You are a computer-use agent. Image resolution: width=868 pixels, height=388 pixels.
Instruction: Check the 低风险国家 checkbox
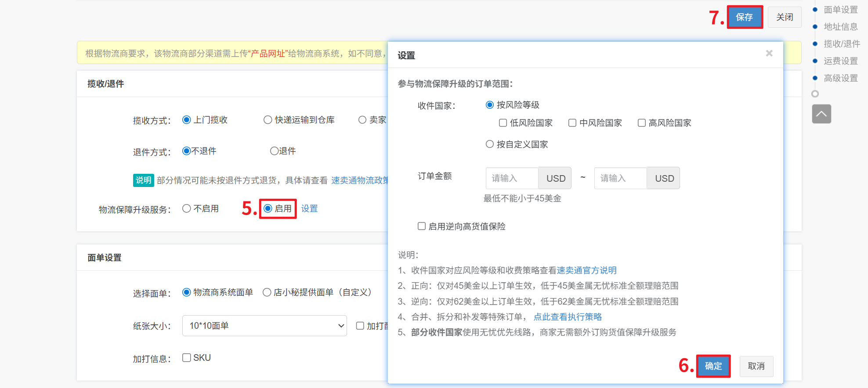point(503,123)
